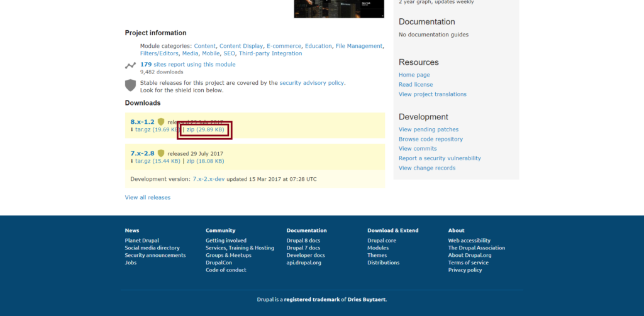The height and width of the screenshot is (316, 644).
Task: Open the Jobs footer link
Action: (x=131, y=263)
